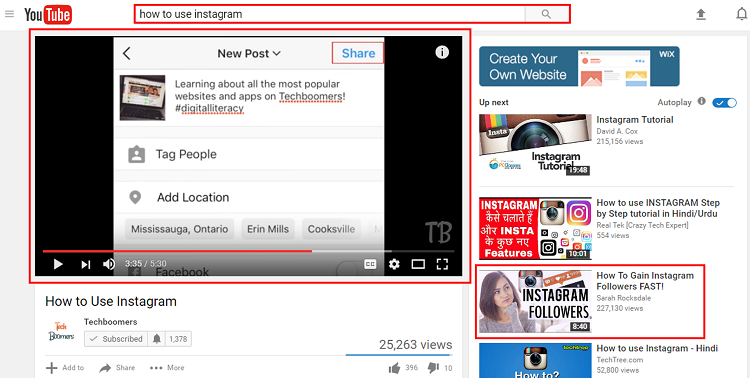Click the search magnifier button
750x378 pixels.
click(x=546, y=14)
